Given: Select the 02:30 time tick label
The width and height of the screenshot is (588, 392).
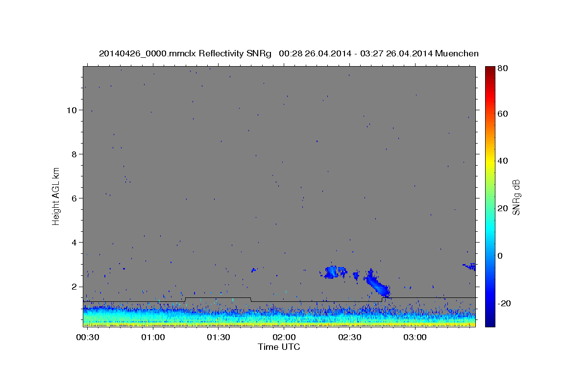Looking at the screenshot, I should (349, 338).
